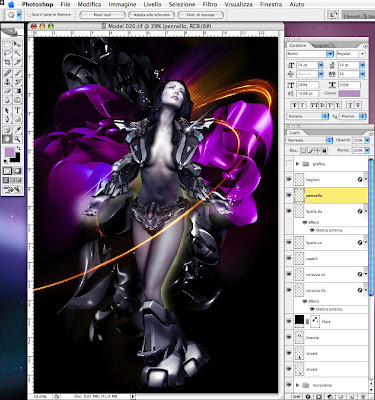Select the Zoom magnifier tool
Screen dimensions: 375x400
point(17,139)
